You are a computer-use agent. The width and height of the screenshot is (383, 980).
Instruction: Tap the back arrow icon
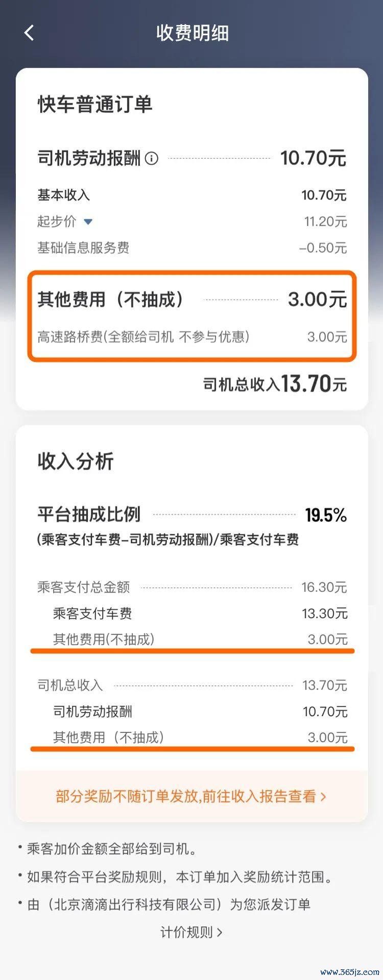pos(29,33)
